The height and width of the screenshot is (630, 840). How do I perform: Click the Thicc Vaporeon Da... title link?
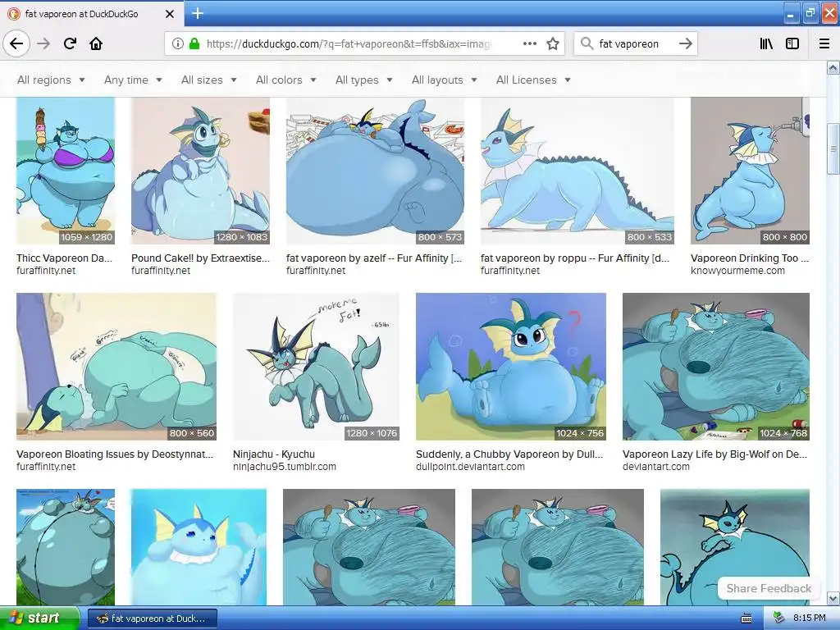[64, 258]
